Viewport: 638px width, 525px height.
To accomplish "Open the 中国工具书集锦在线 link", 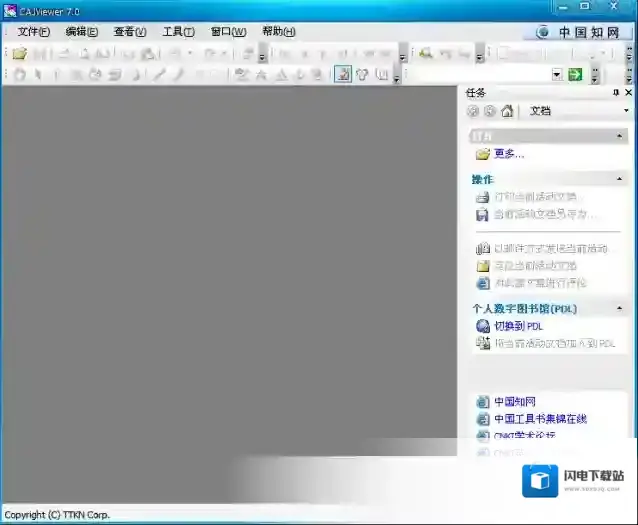I will 540,419.
